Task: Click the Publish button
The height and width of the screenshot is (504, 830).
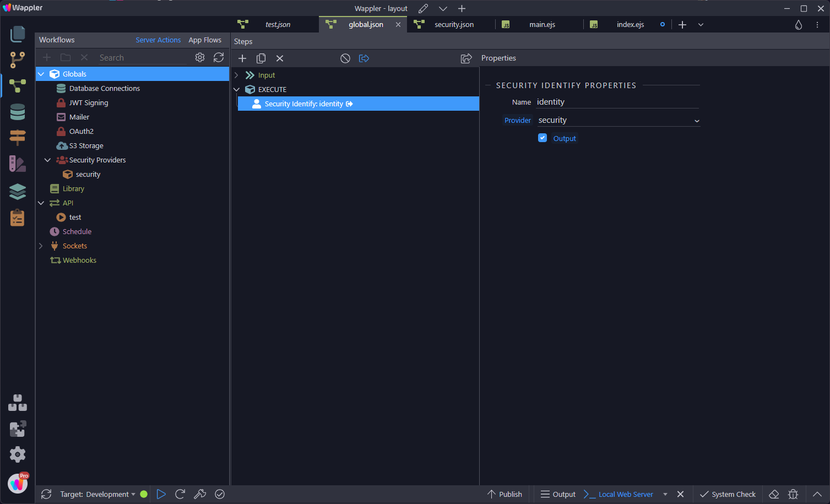Action: [x=504, y=494]
